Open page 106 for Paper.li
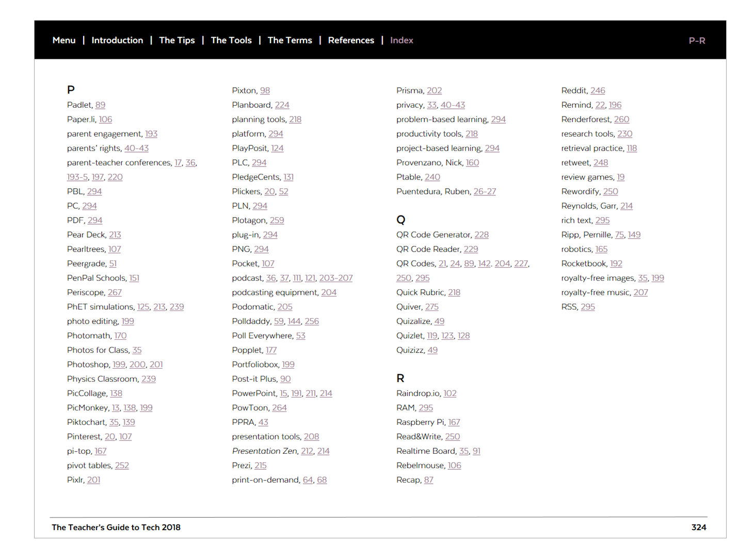The image size is (755, 560). (105, 119)
